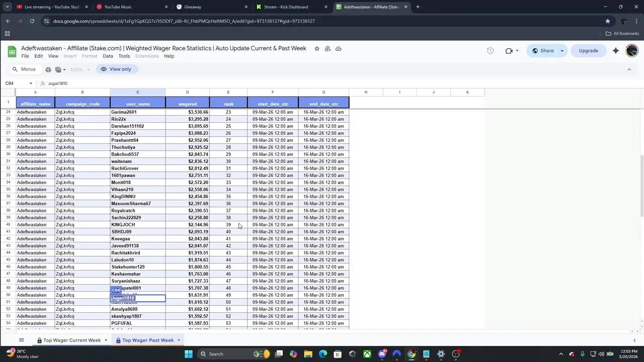The image size is (644, 362).
Task: Star this spreadsheet document
Action: (x=316, y=49)
